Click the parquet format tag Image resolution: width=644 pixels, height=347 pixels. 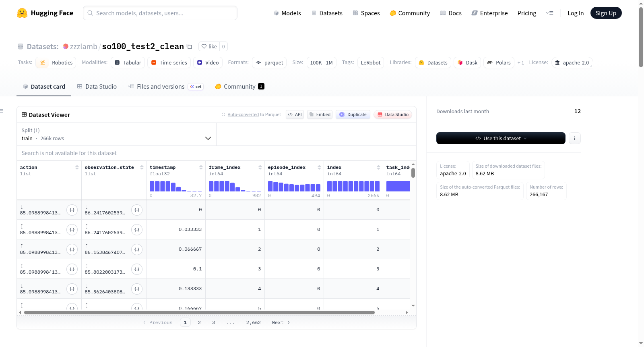(269, 62)
